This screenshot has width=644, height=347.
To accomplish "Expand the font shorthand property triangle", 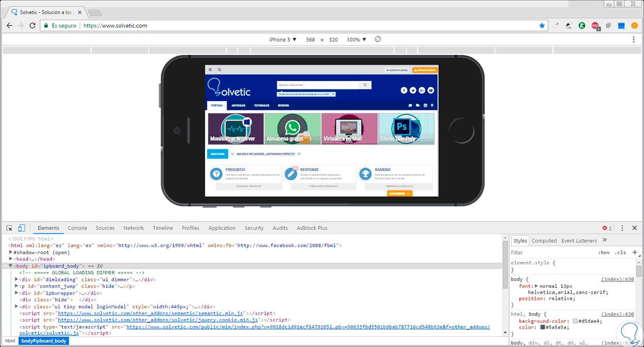I will (536, 286).
